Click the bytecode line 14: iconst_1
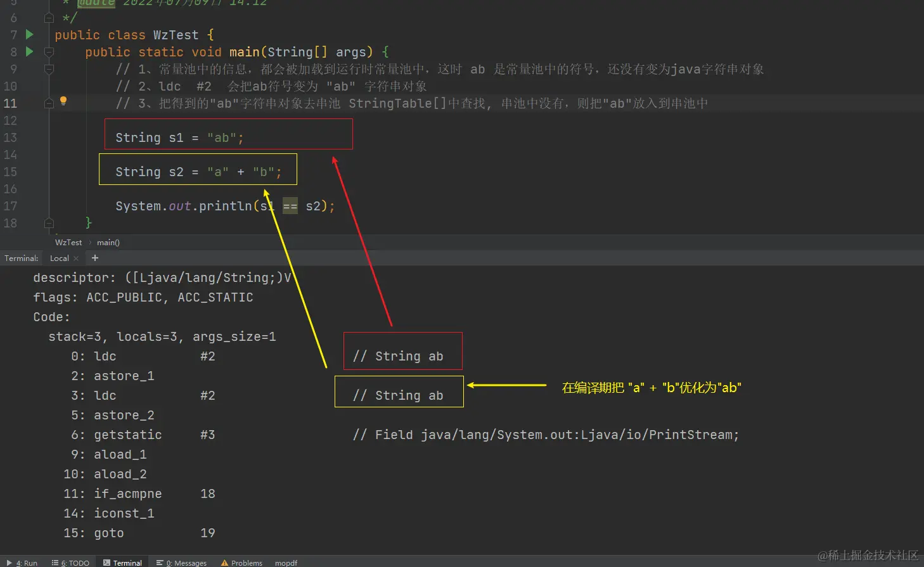This screenshot has height=567, width=924. click(109, 513)
